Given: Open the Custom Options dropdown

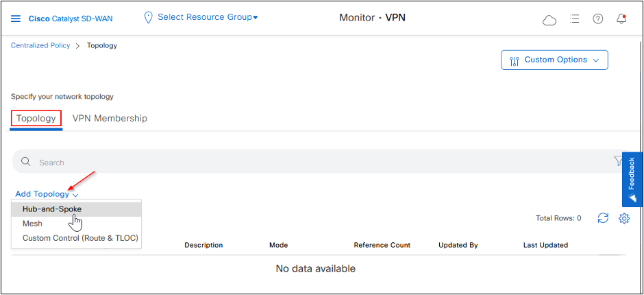Looking at the screenshot, I should pyautogui.click(x=554, y=60).
